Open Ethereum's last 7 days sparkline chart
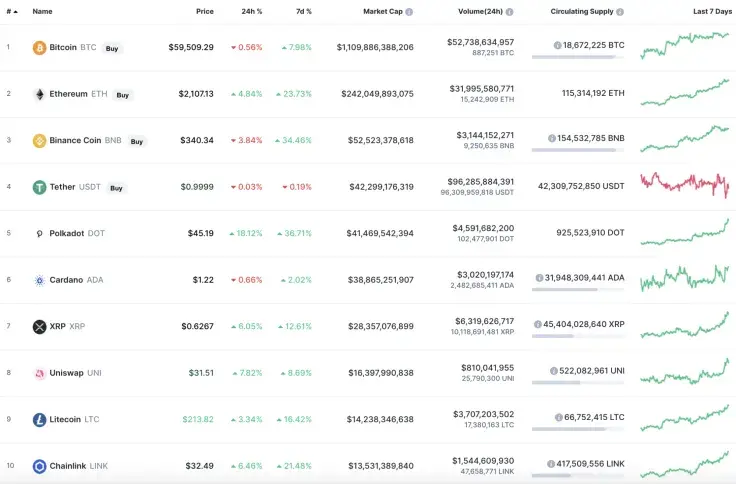Screen dimensions: 736x484 (x=685, y=92)
